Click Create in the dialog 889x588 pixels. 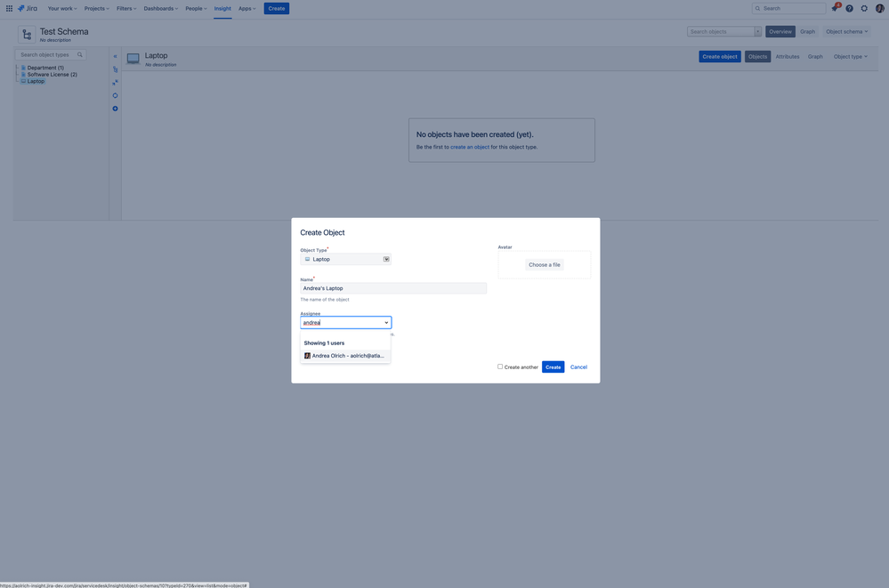pos(553,366)
